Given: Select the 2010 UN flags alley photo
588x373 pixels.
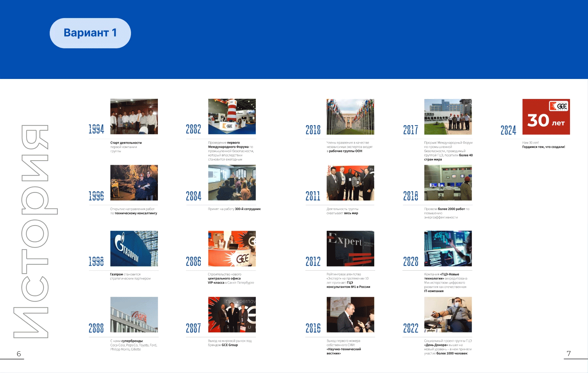Looking at the screenshot, I should (x=350, y=117).
